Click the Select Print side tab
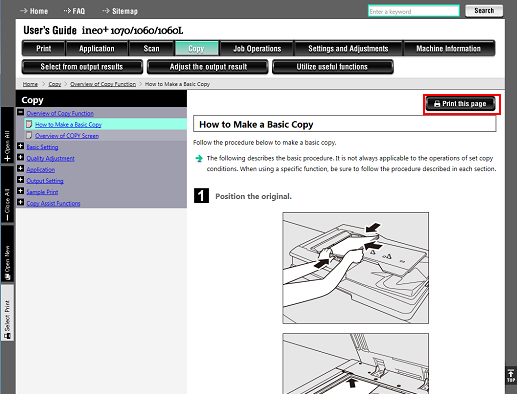The height and width of the screenshot is (394, 517). tap(7, 313)
